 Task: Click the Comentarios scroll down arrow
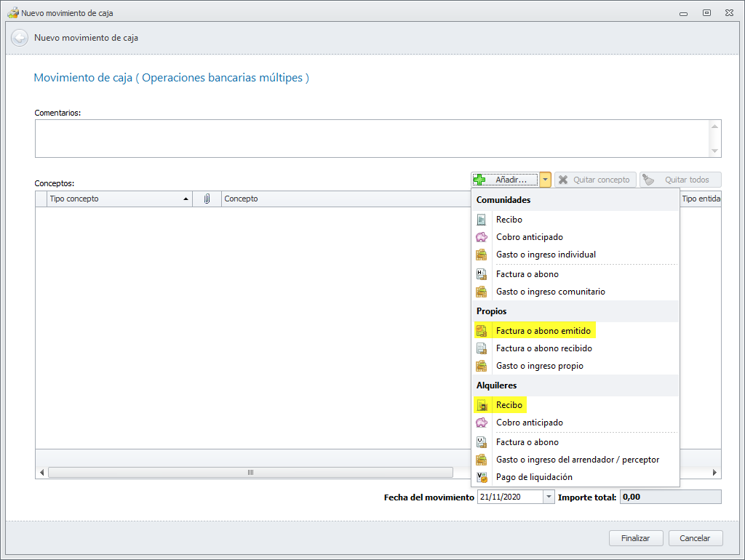714,151
